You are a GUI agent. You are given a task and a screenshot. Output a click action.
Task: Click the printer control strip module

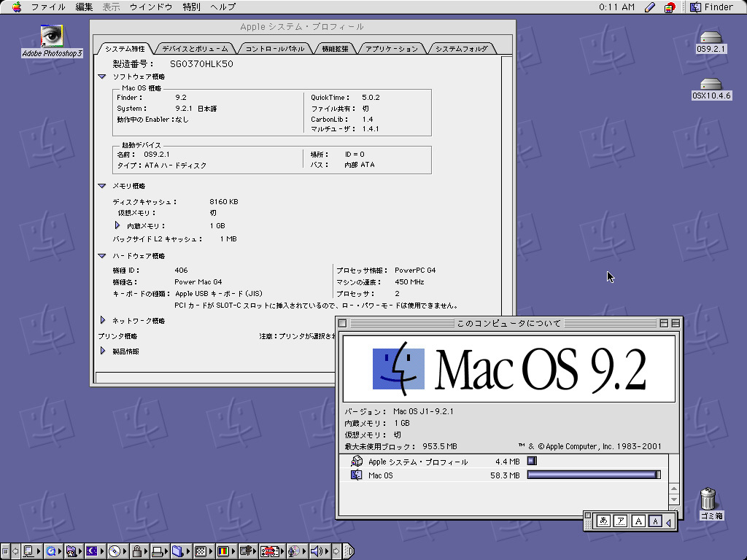tap(157, 551)
